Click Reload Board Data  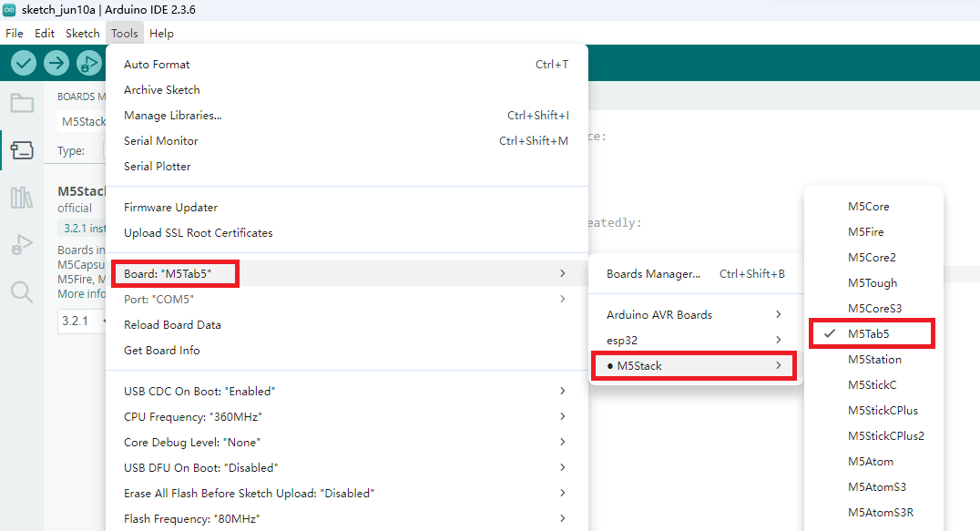pyautogui.click(x=347, y=325)
